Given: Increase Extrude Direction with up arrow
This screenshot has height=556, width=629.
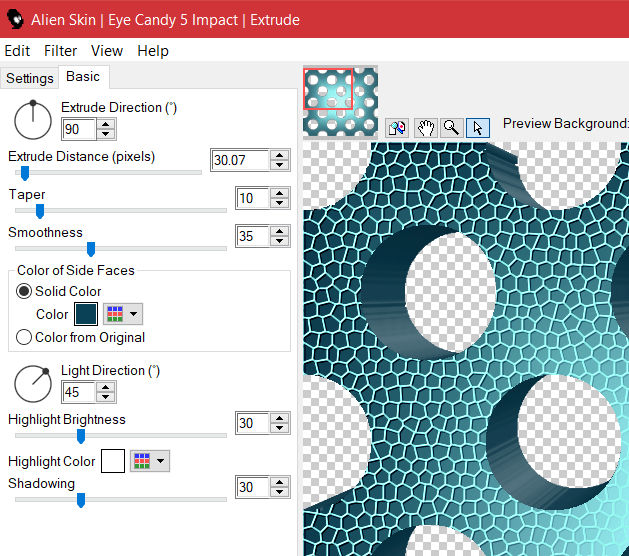Looking at the screenshot, I should click(x=106, y=124).
